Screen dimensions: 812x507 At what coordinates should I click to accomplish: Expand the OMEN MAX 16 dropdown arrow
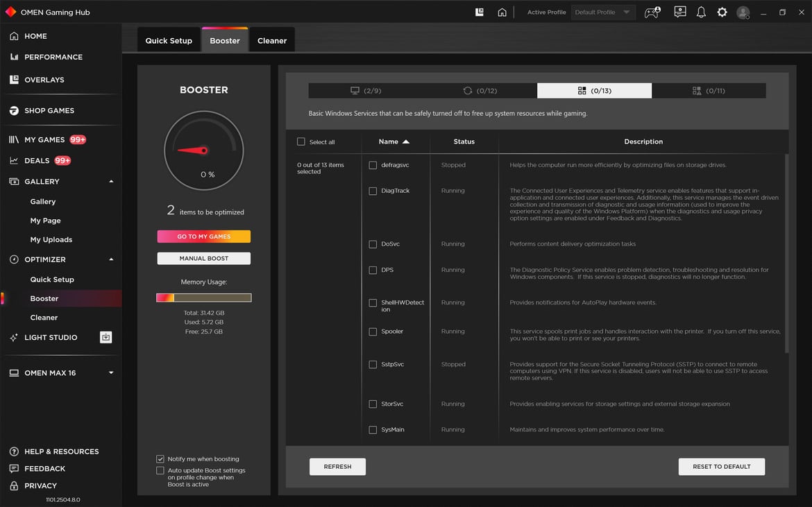click(111, 373)
